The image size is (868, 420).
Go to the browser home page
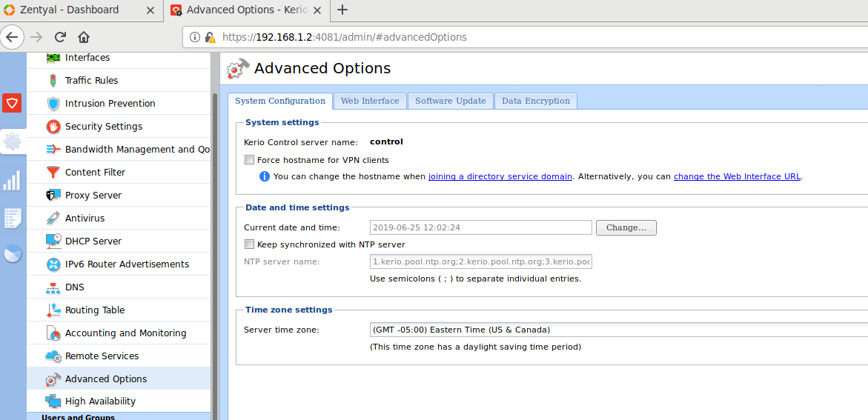coord(84,38)
